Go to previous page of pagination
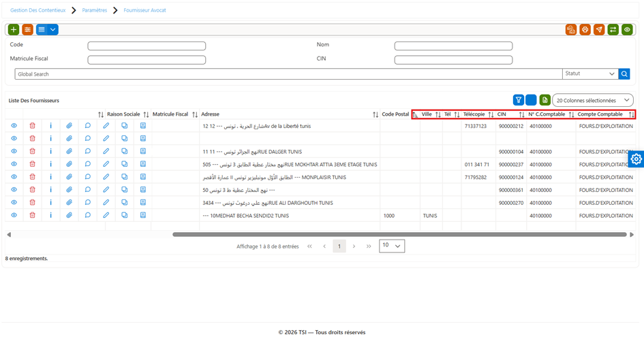This screenshot has height=339, width=644. pos(324,246)
